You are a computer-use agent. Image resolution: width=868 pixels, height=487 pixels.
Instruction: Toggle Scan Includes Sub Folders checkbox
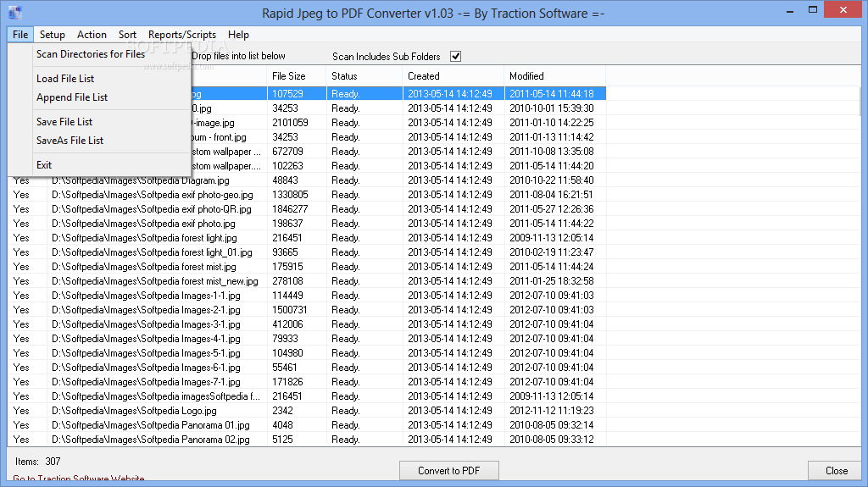[x=455, y=57]
